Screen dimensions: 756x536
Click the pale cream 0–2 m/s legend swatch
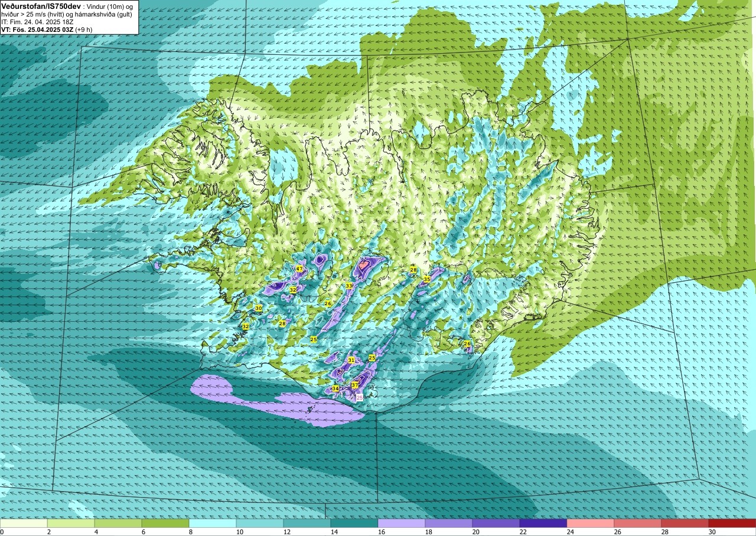(24, 523)
